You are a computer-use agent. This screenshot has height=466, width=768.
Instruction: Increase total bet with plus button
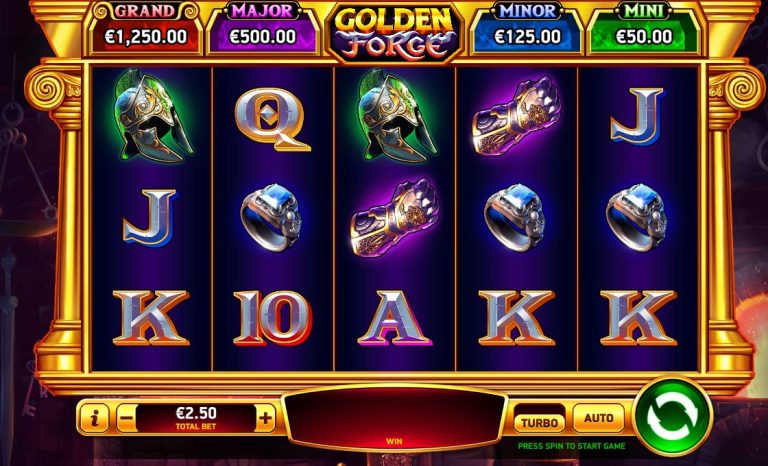click(x=265, y=418)
